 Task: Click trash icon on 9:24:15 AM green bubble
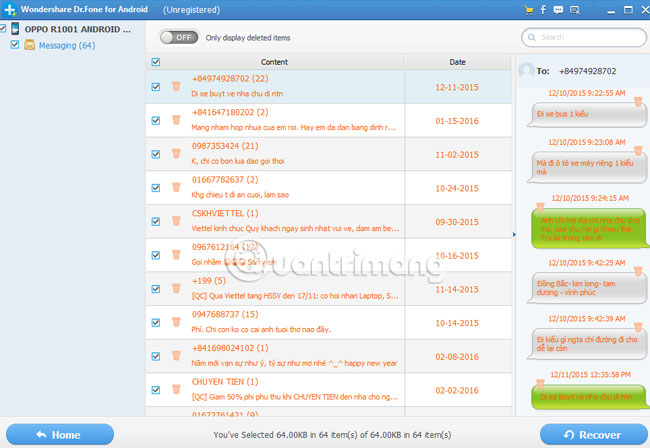pyautogui.click(x=540, y=207)
